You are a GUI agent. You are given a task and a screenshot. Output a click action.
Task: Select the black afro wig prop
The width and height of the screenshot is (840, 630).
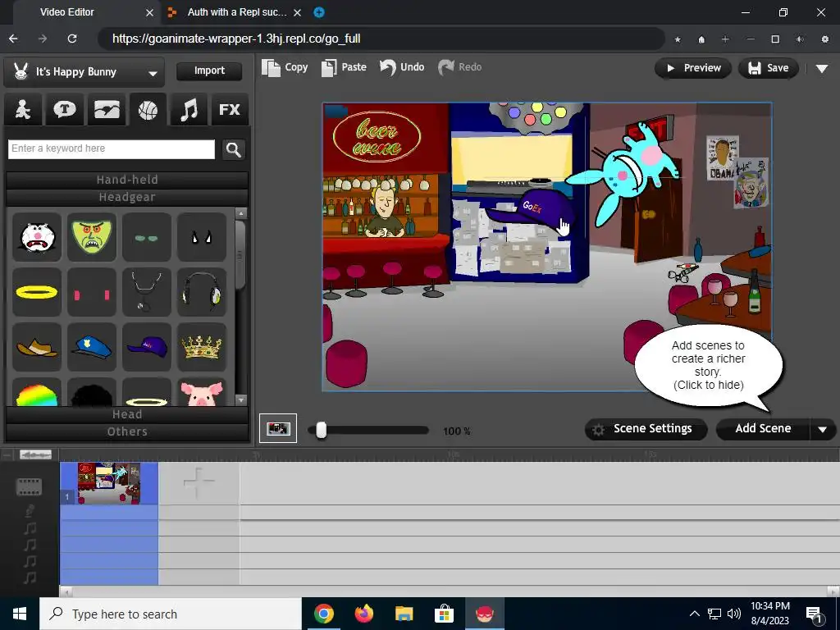tap(92, 393)
